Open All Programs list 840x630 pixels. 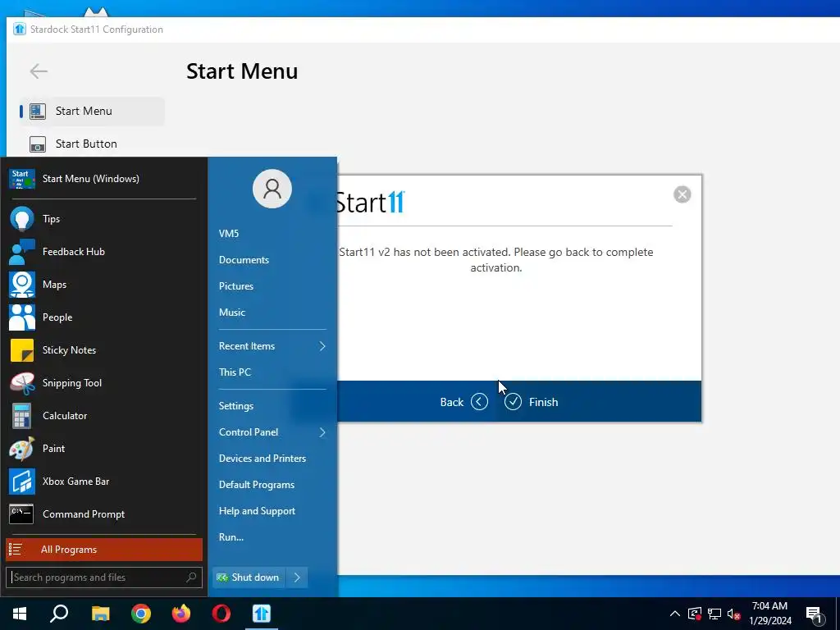(104, 550)
